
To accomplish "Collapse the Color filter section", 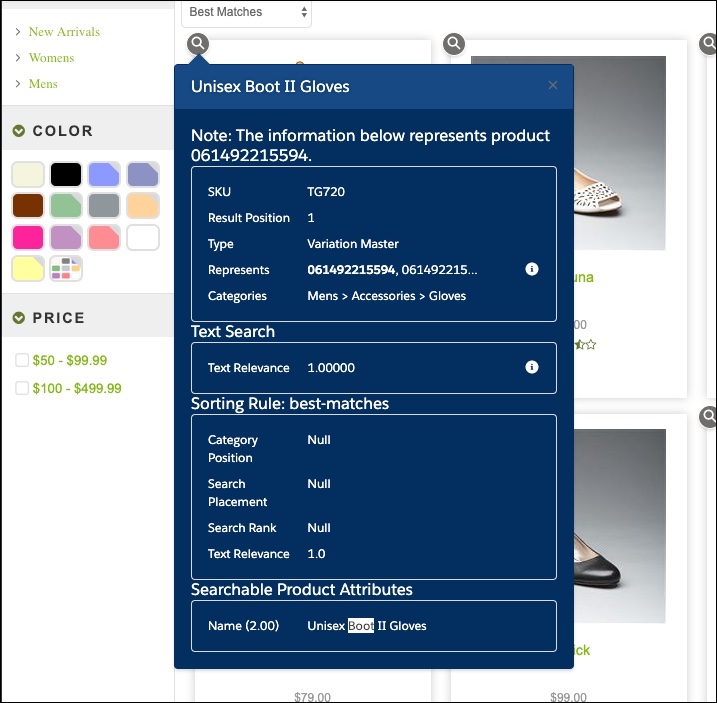I will (x=19, y=131).
